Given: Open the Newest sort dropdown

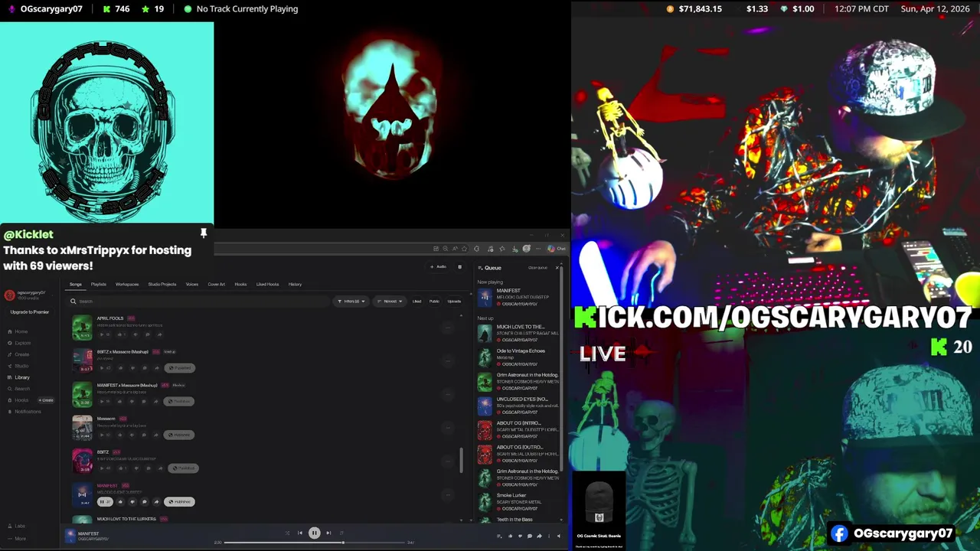Looking at the screenshot, I should click(x=390, y=301).
